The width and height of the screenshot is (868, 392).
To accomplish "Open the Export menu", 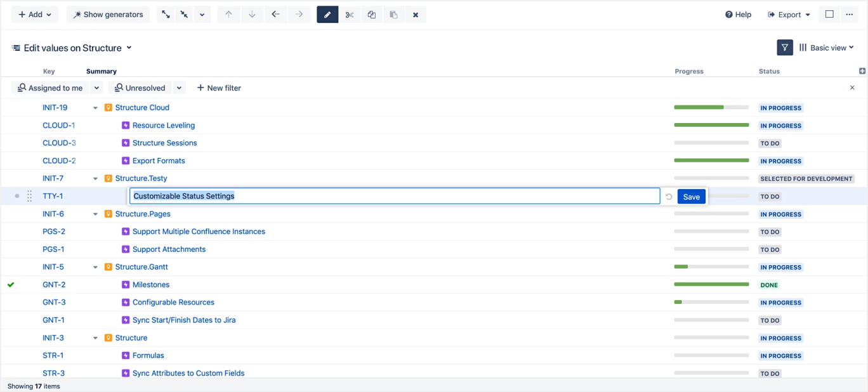I will coord(789,15).
